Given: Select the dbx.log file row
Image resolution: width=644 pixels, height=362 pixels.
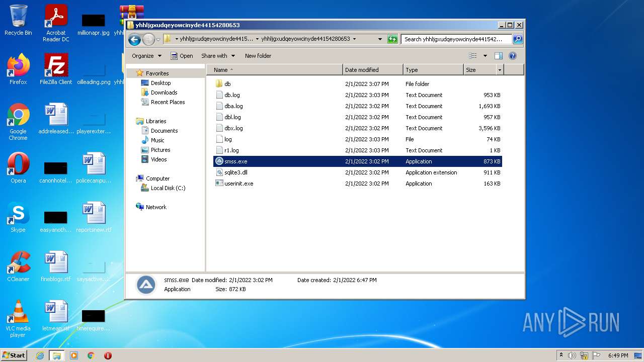Looking at the screenshot, I should (358, 128).
